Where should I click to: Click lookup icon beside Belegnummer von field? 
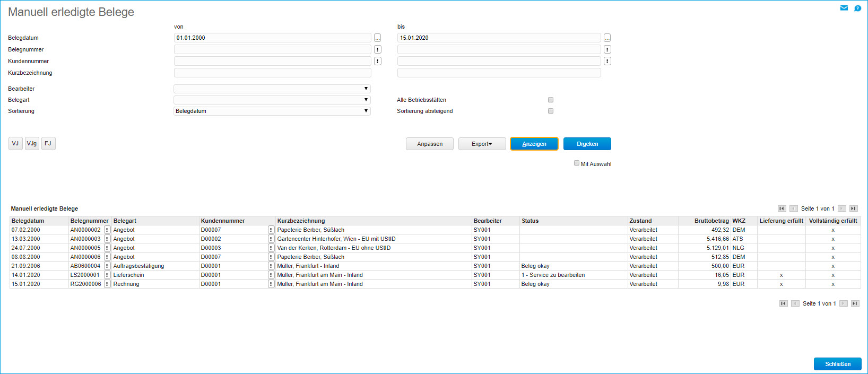[377, 50]
